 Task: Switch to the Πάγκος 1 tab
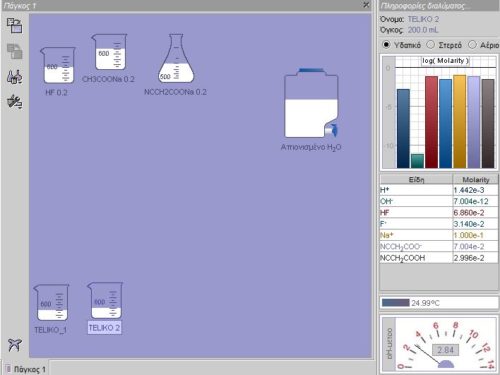coord(26,369)
